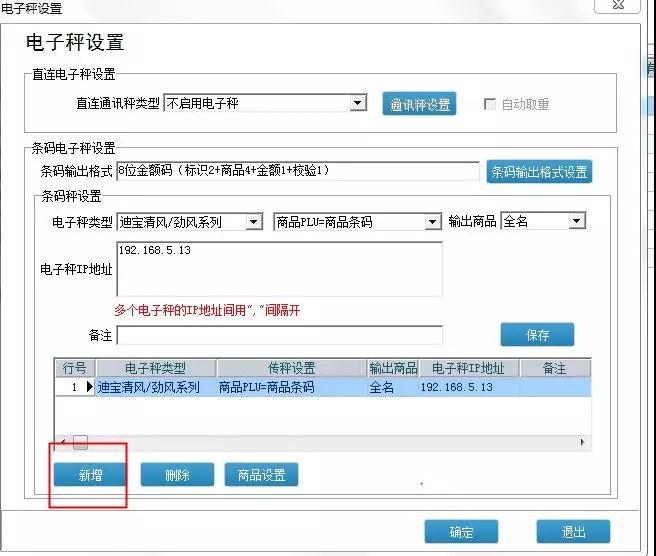This screenshot has height=556, width=656.
Task: Enable the 自动取重 checkbox
Action: [x=489, y=104]
